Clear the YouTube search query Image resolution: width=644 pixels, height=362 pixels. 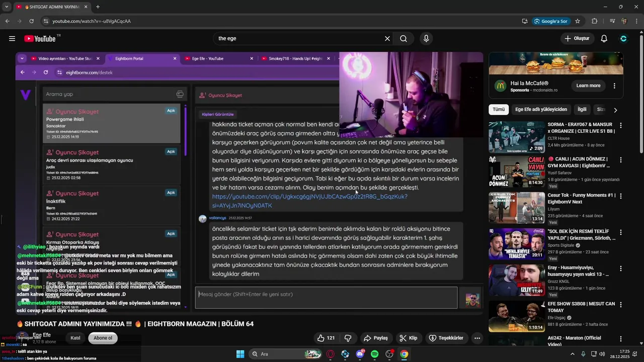387,39
